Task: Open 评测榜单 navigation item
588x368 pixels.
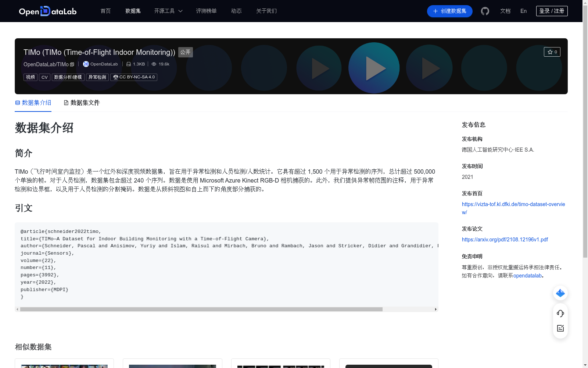Action: coord(206,11)
